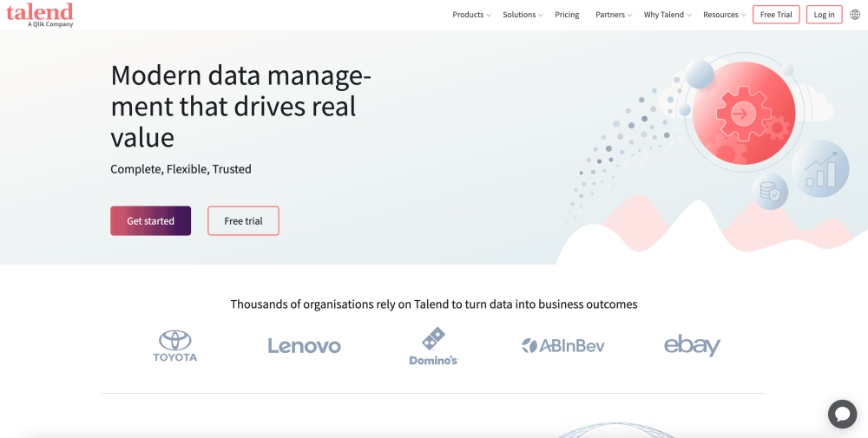Select the "Complete, Flexible, Trusted" tagline

click(181, 169)
